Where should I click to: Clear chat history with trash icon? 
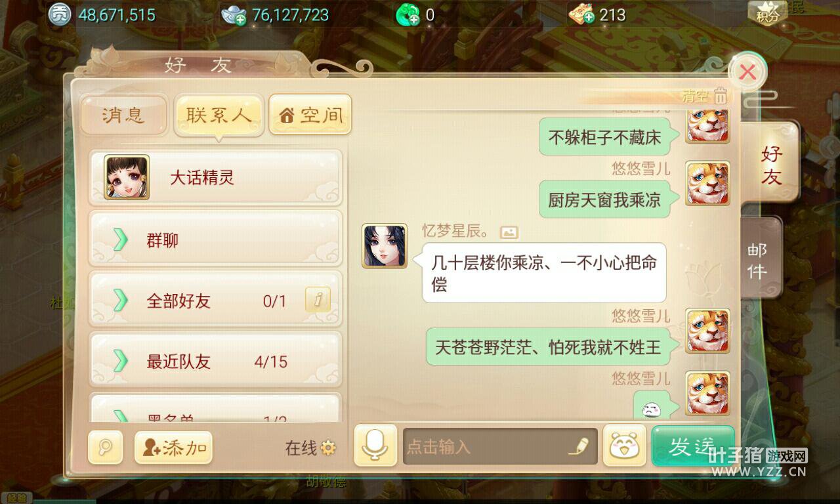click(721, 96)
